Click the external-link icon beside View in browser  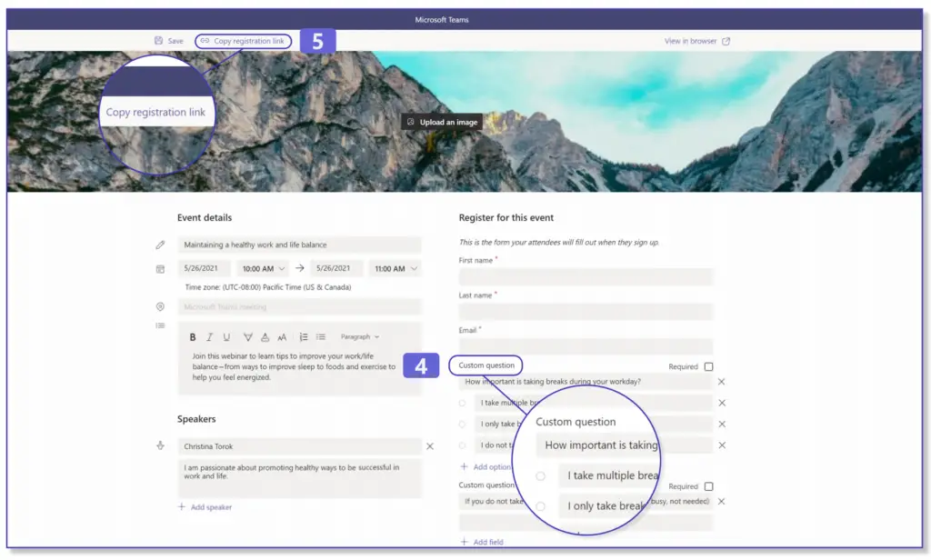[x=726, y=42]
